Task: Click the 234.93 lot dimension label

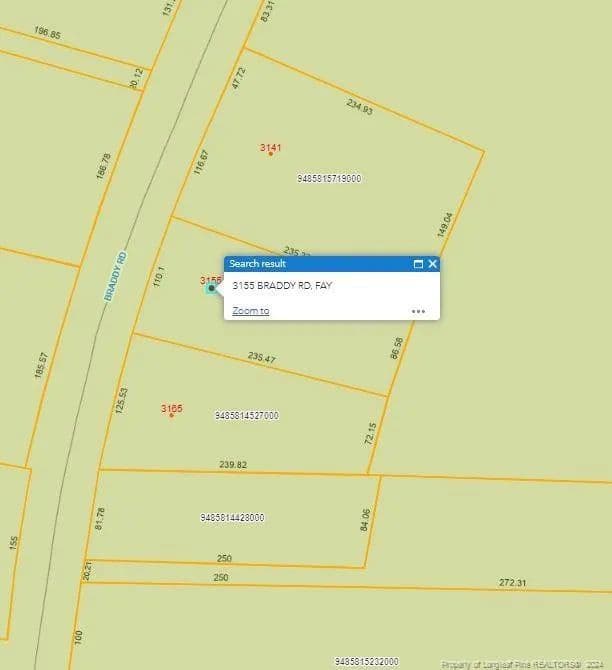Action: pyautogui.click(x=359, y=108)
